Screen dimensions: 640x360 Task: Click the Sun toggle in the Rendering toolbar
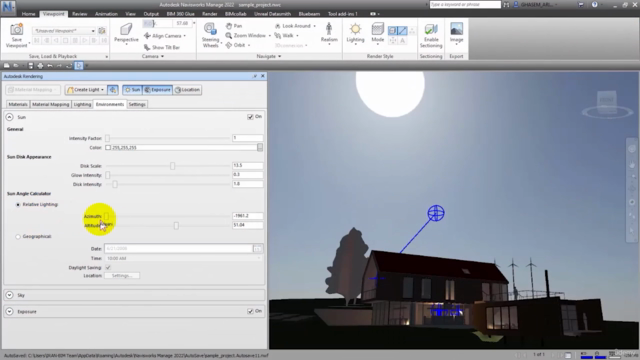[x=133, y=90]
